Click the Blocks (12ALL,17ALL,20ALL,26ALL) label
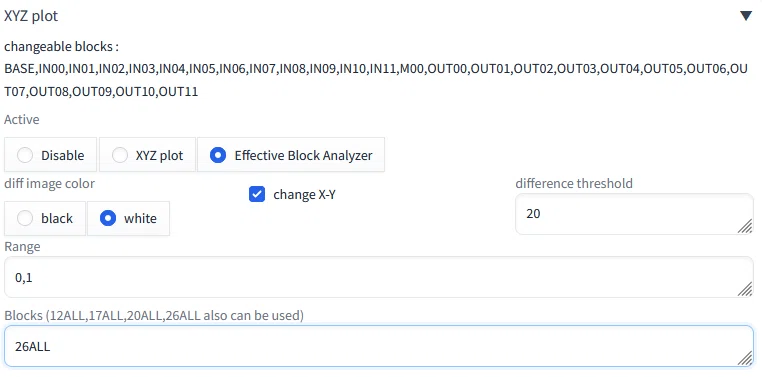 [x=154, y=316]
